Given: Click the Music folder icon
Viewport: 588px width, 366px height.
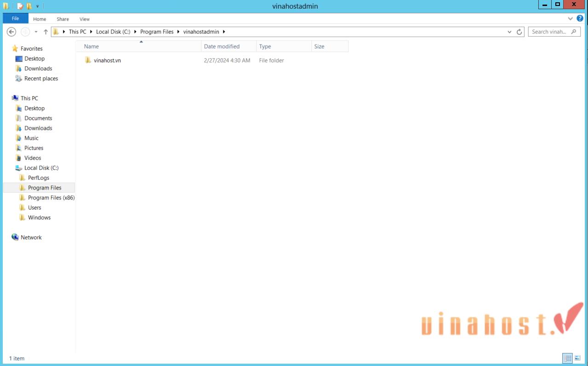Looking at the screenshot, I should click(x=18, y=138).
